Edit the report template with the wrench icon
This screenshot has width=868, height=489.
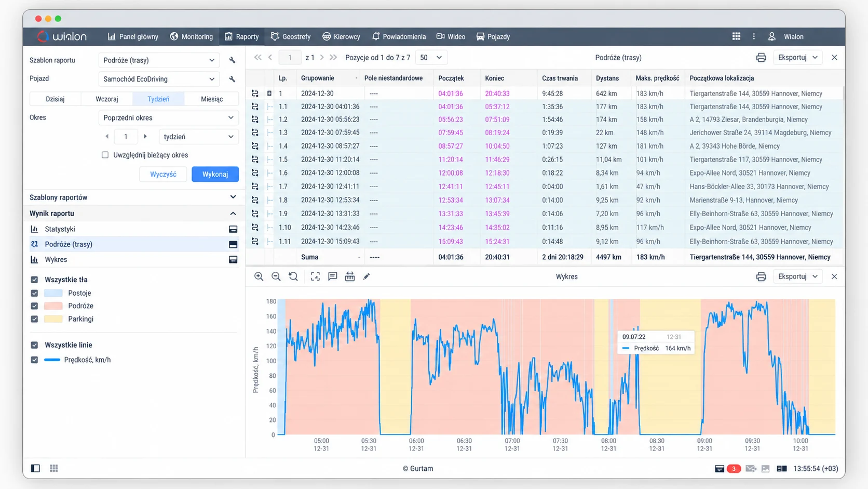click(x=232, y=60)
